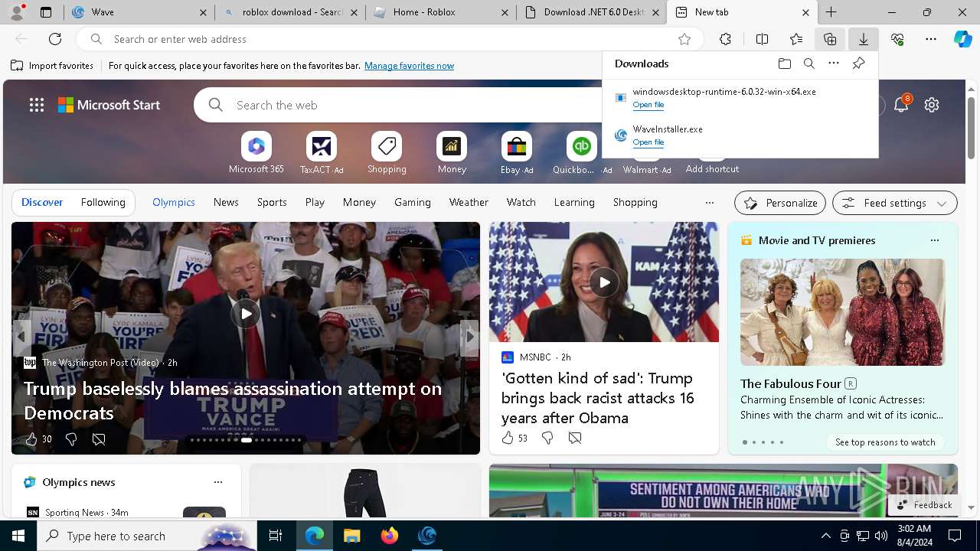Image resolution: width=980 pixels, height=551 pixels.
Task: Search downloads with magnifier icon
Action: (808, 64)
